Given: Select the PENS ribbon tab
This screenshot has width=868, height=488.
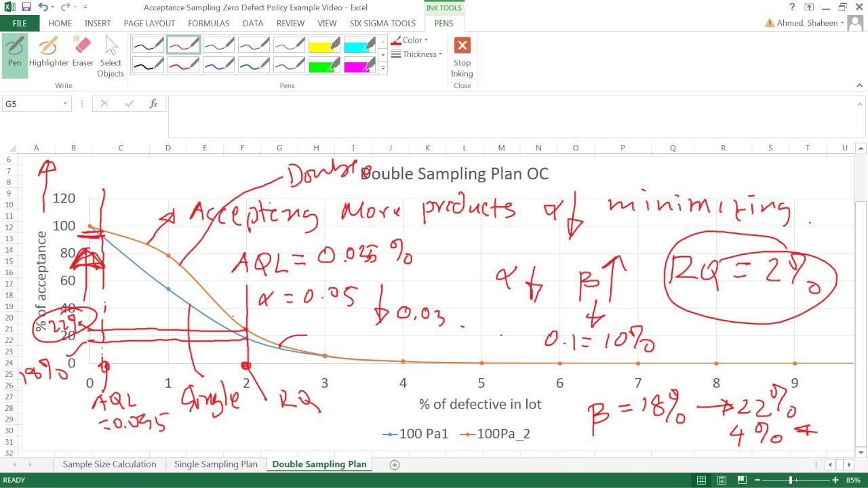Looking at the screenshot, I should click(x=443, y=23).
